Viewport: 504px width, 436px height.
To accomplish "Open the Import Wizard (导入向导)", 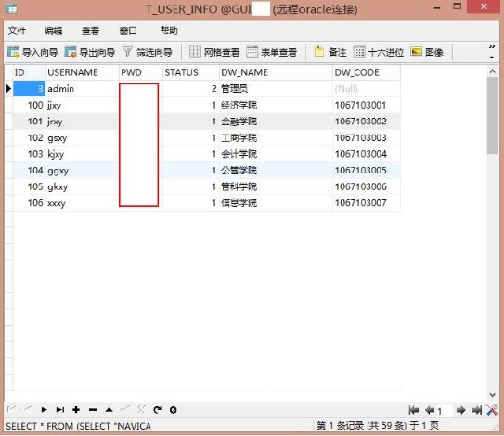I will click(x=32, y=52).
